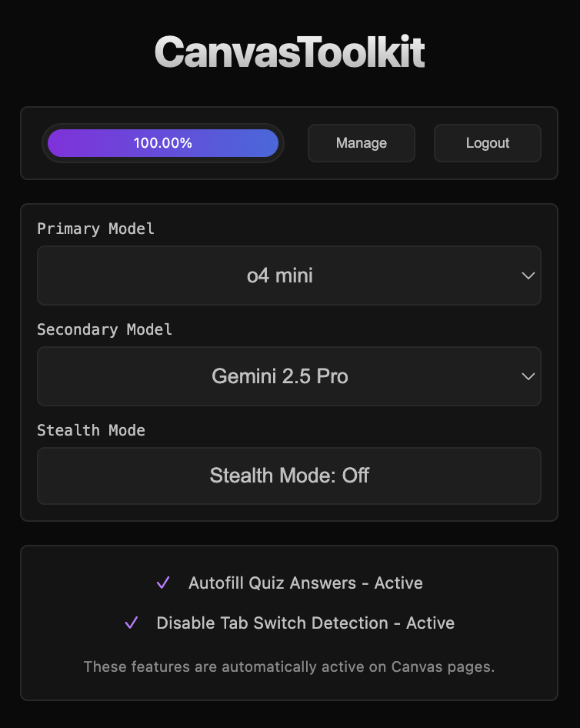Click the CanvasToolkit title heading

click(289, 52)
